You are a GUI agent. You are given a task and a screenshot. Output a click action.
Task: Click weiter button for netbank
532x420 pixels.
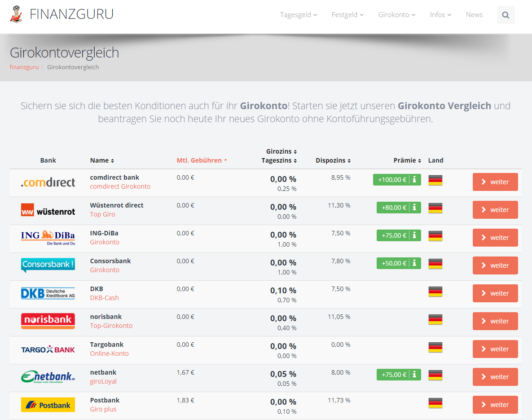(495, 377)
